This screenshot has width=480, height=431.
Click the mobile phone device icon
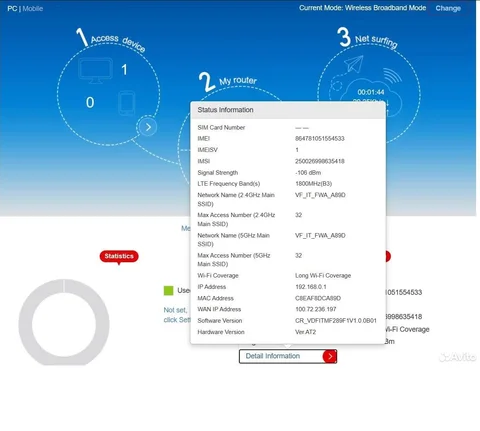[127, 103]
